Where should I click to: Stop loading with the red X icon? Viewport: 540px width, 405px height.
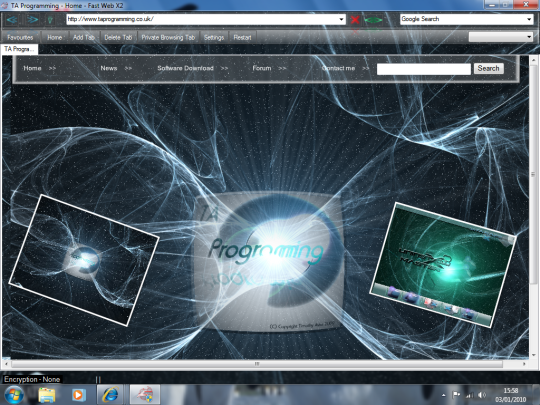tap(355, 20)
